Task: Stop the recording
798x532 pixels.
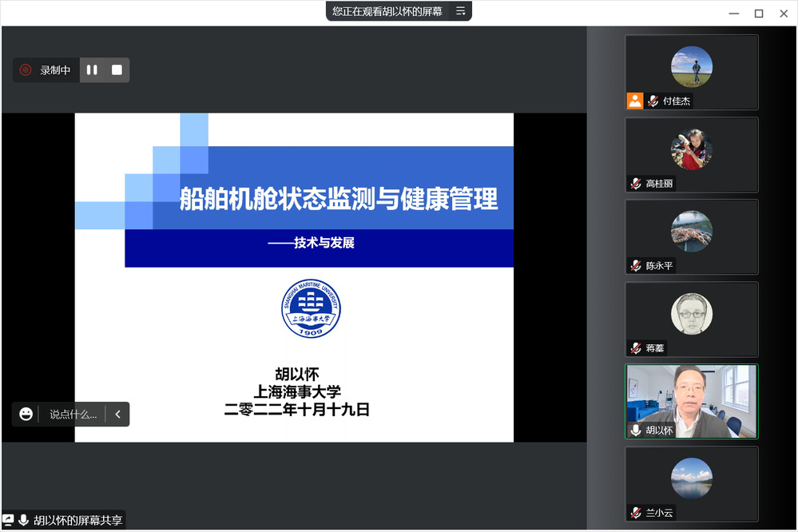Action: (x=117, y=70)
